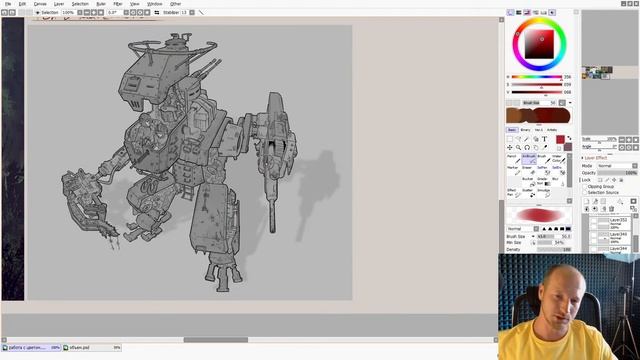Viewport: 640px width, 360px height.
Task: Click the background mauve color swatch
Action: (568, 147)
